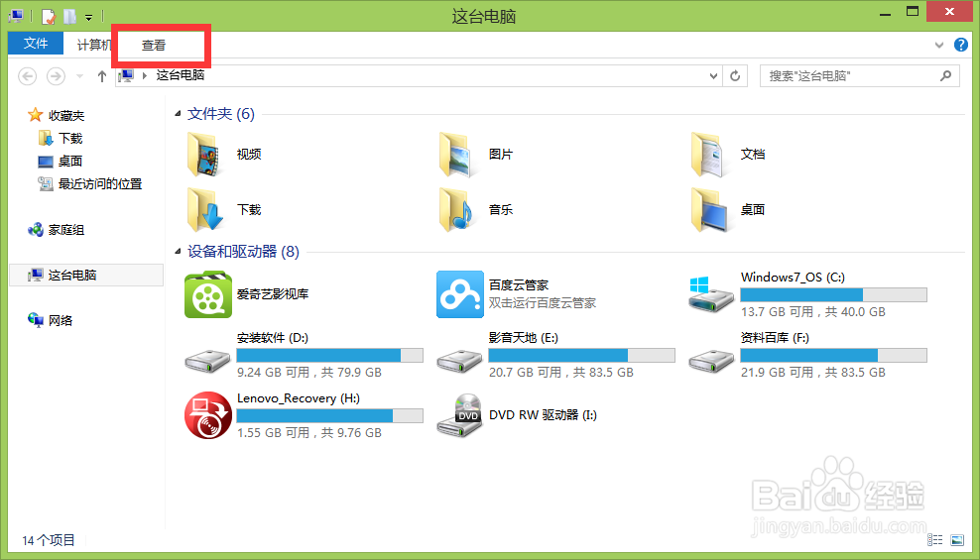
Task: Click the back navigation arrow
Action: [27, 76]
